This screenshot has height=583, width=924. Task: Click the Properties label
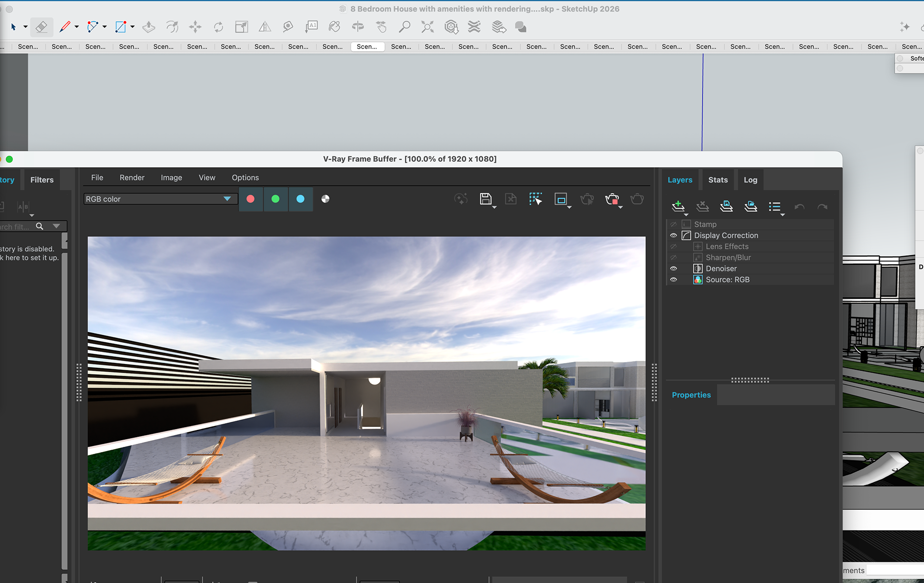[691, 395]
